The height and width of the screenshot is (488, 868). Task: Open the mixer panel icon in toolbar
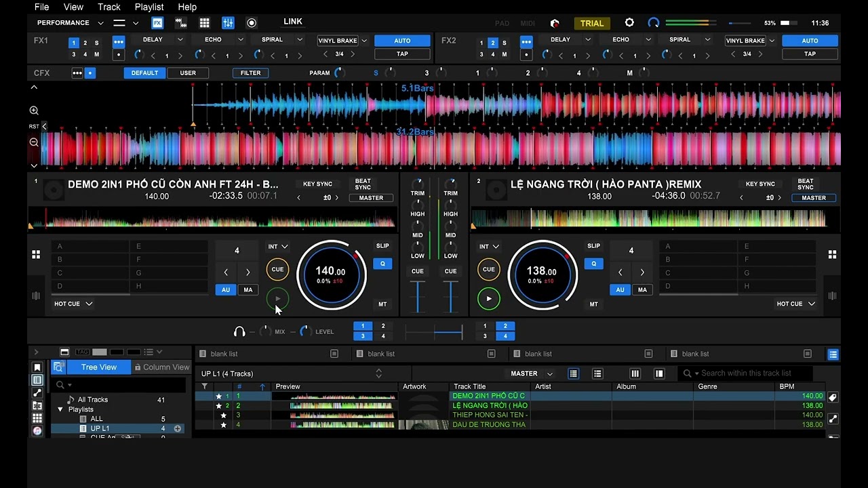228,23
